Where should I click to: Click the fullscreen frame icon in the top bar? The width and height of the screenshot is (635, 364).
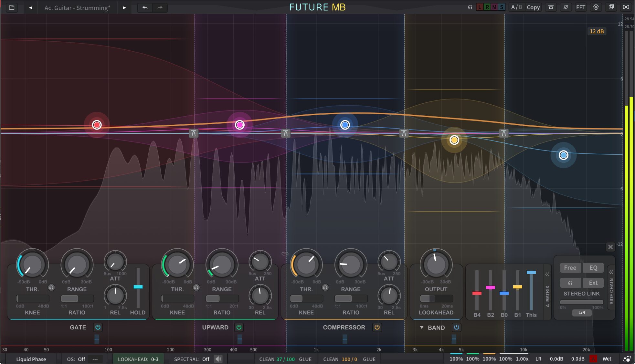tap(626, 7)
